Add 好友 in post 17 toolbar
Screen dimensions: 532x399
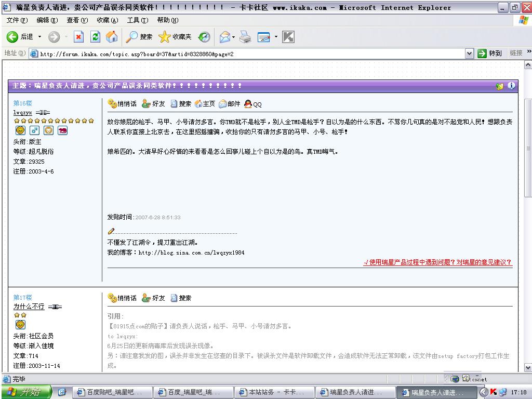[153, 298]
